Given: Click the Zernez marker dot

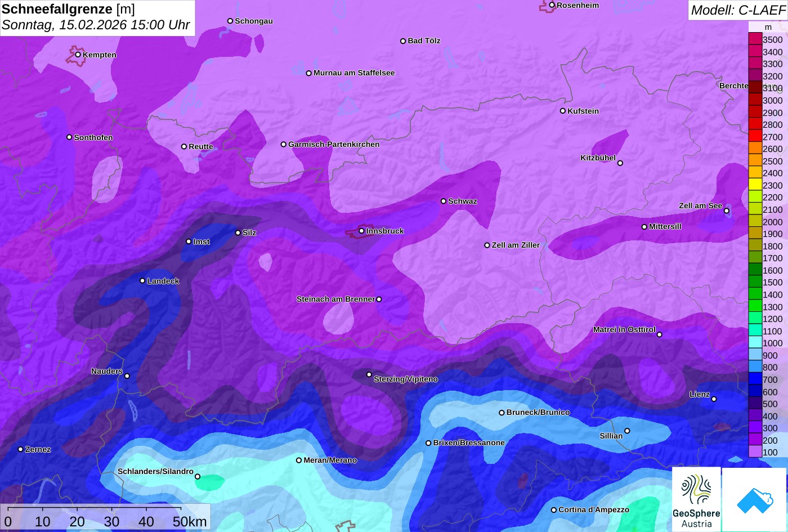Looking at the screenshot, I should (x=21, y=449).
